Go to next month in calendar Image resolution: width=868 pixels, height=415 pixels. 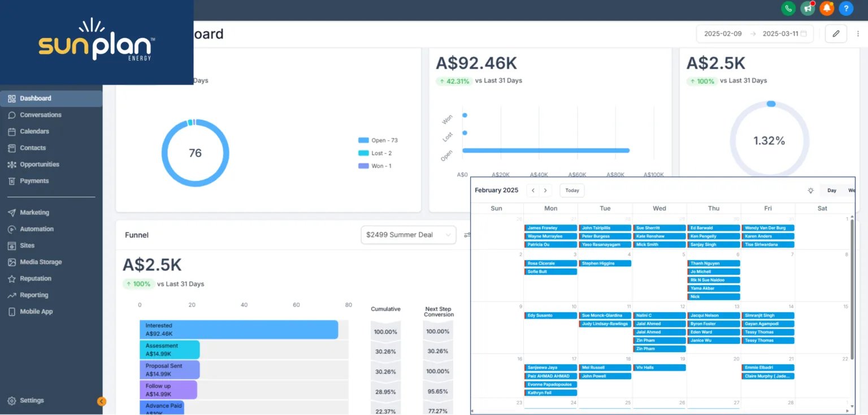545,191
